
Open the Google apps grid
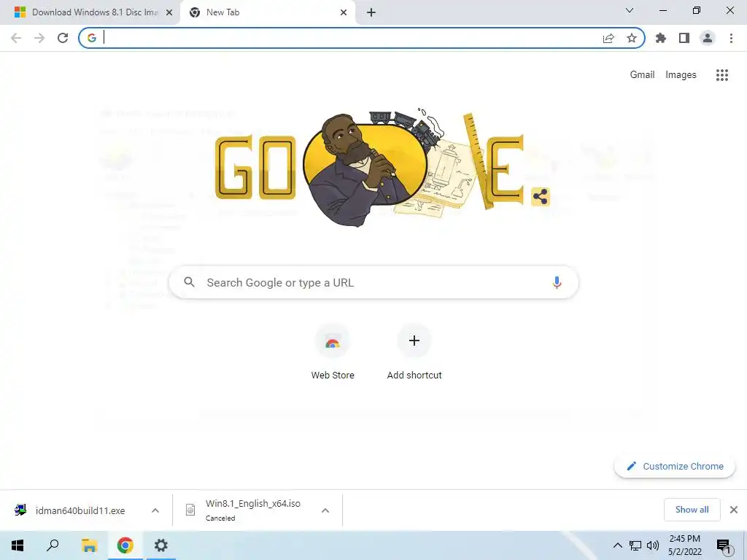pyautogui.click(x=722, y=75)
